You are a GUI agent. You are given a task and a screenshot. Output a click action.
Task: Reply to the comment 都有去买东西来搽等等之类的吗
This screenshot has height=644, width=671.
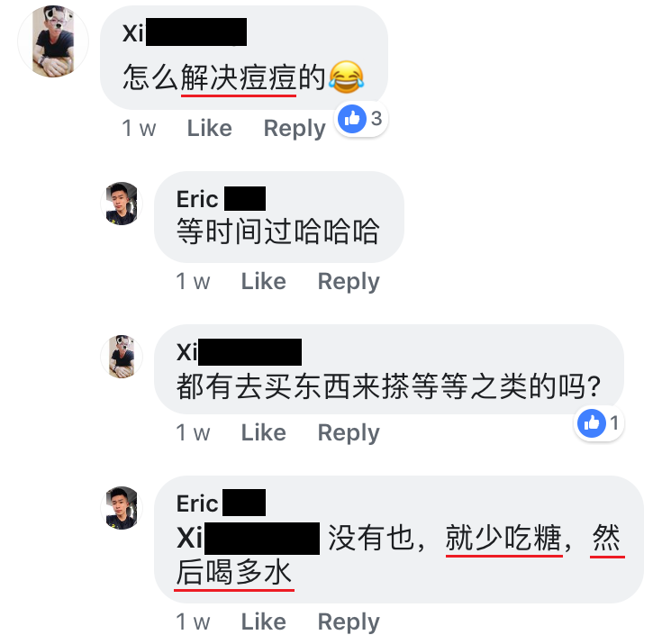[x=349, y=433]
